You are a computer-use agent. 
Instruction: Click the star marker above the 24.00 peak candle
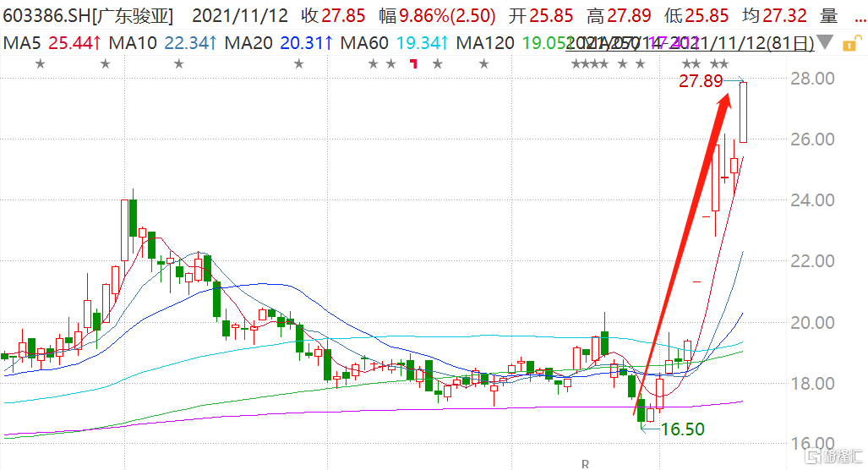(x=105, y=64)
